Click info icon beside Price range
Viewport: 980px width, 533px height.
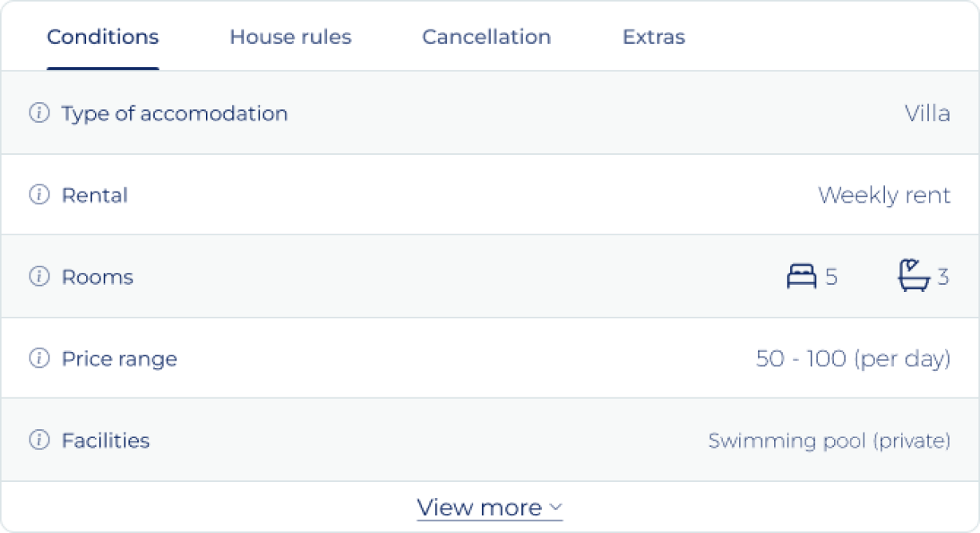39,359
